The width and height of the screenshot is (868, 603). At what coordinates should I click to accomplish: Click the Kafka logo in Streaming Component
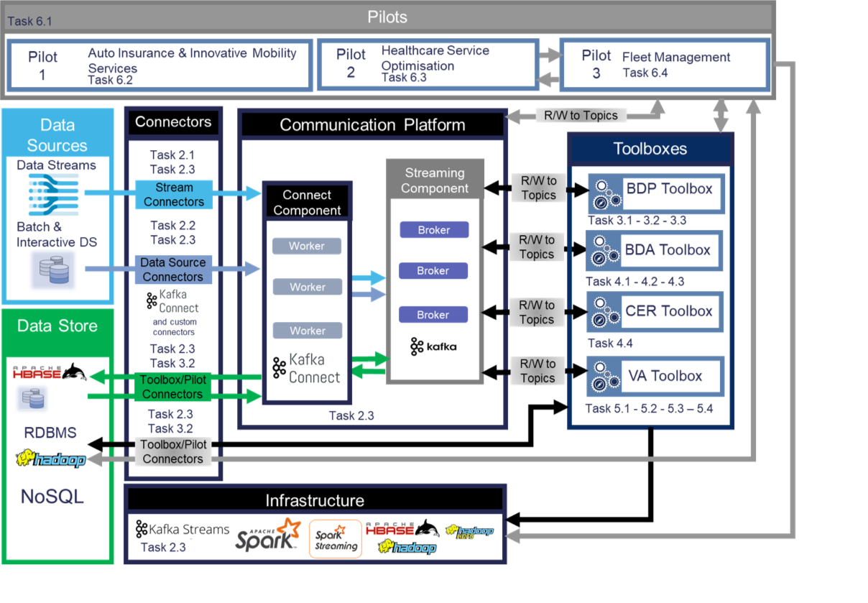433,346
